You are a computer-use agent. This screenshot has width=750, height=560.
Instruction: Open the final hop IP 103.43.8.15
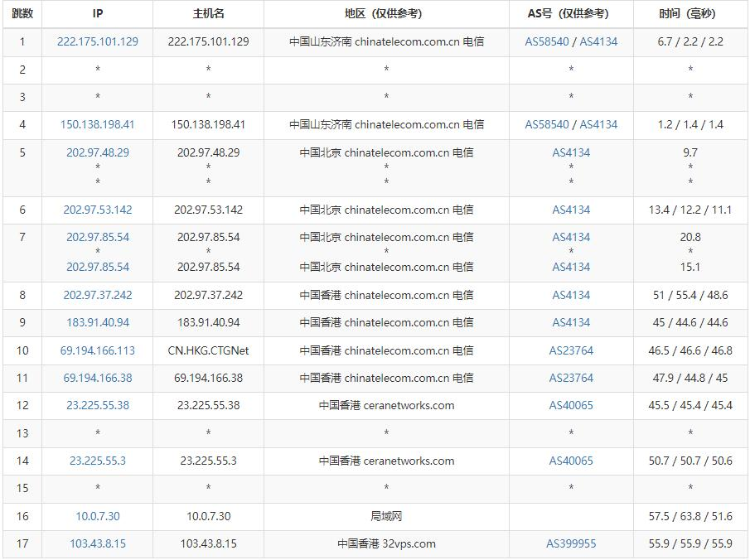click(98, 543)
